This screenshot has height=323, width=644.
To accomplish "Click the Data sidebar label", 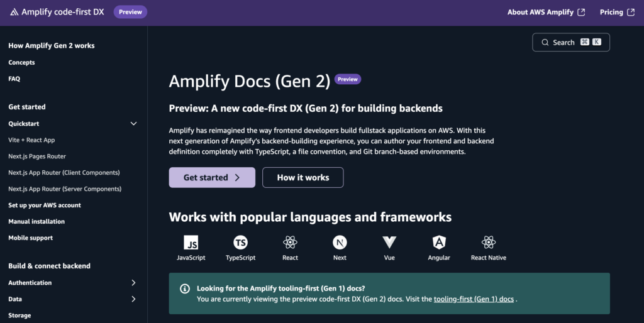I will (x=15, y=299).
